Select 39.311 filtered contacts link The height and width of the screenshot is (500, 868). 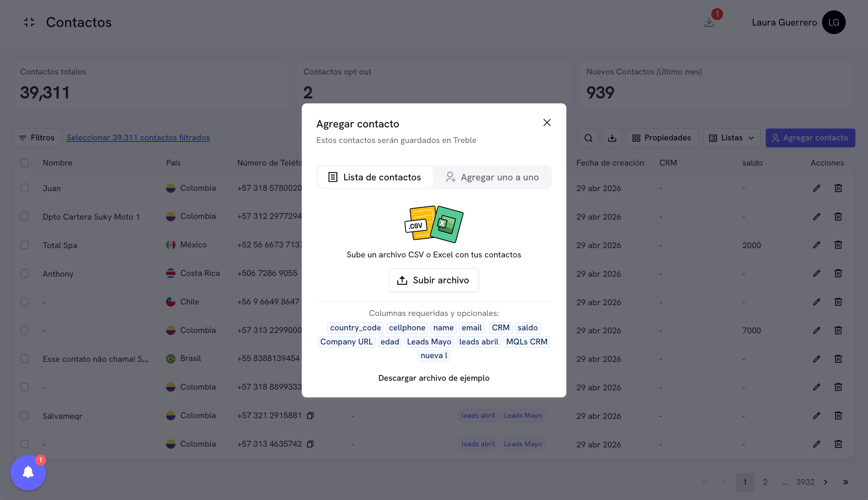[x=138, y=138]
